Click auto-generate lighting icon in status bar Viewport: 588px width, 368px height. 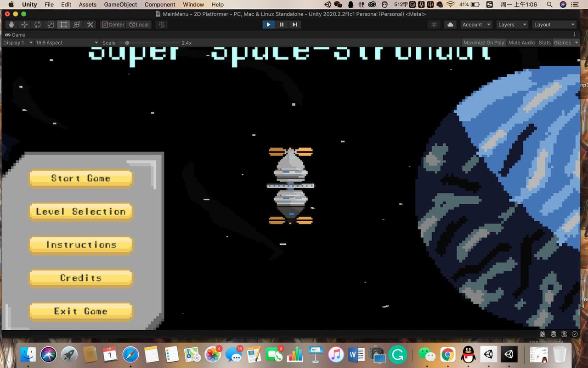564,334
